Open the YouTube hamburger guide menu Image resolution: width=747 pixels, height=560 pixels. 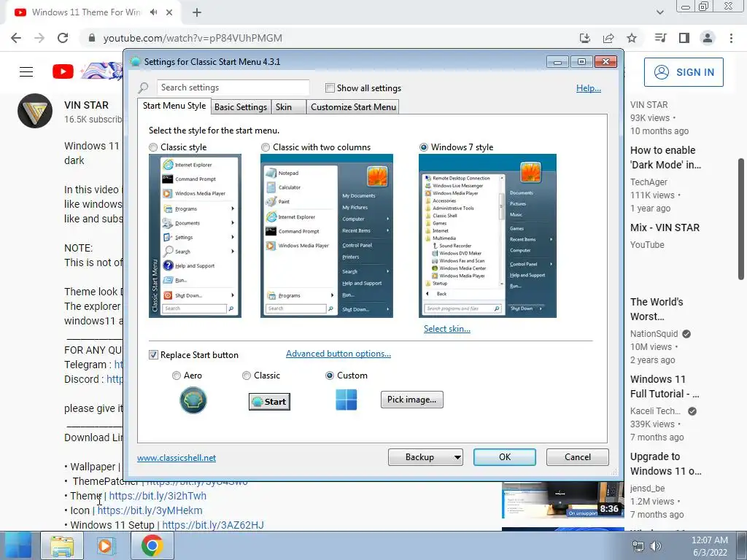pos(26,72)
